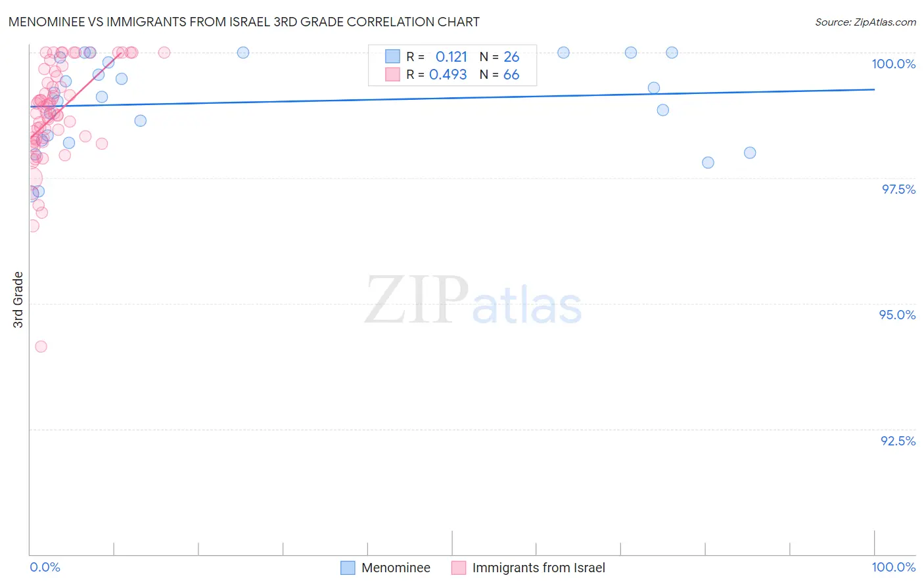Click the chart title text
Screen dimensions: 924x586
point(244,22)
